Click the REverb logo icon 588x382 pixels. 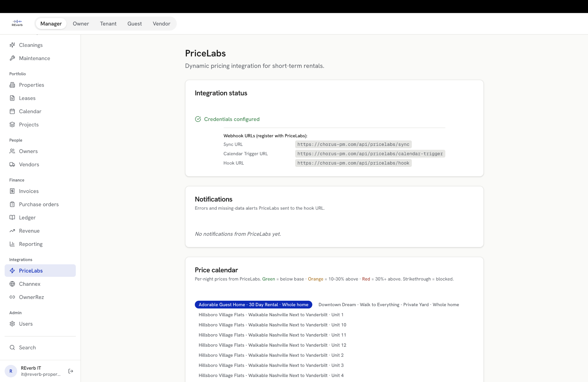[x=17, y=23]
